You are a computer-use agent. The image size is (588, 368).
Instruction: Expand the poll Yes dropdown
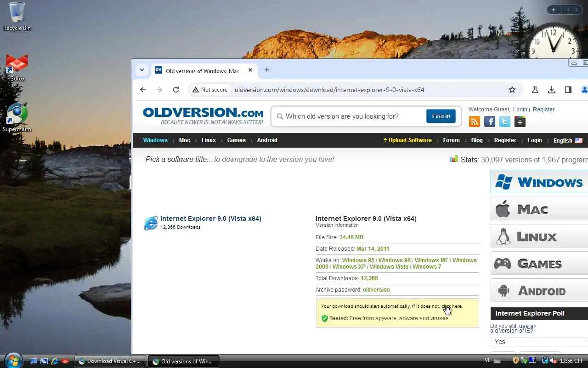pos(539,342)
